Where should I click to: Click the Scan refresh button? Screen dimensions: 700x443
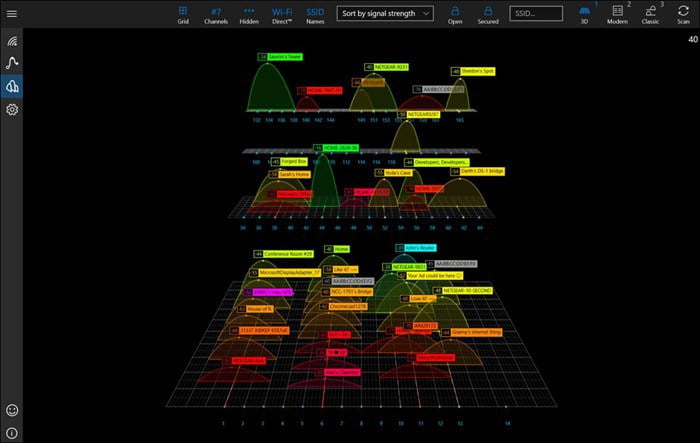coord(683,15)
